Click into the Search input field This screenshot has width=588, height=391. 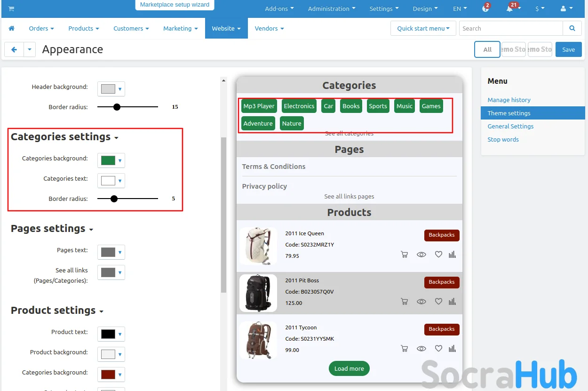pos(510,28)
